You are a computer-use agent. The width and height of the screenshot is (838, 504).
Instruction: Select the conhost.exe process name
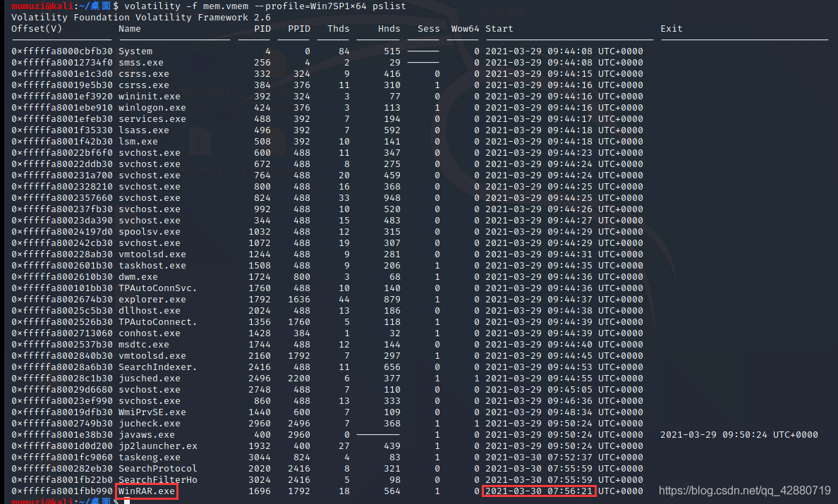[x=150, y=333]
